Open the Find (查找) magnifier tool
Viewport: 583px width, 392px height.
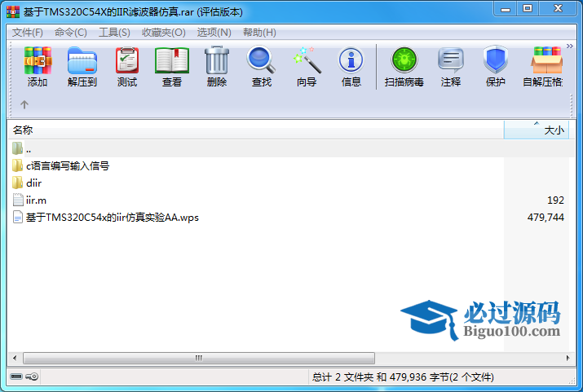[x=262, y=67]
